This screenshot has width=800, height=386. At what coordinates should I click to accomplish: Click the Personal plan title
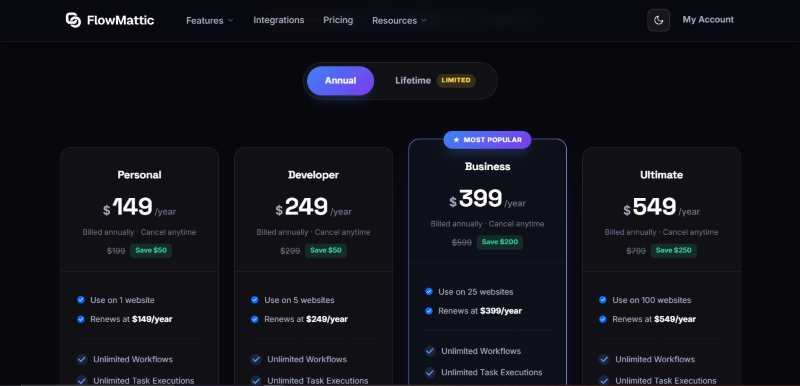tap(139, 175)
